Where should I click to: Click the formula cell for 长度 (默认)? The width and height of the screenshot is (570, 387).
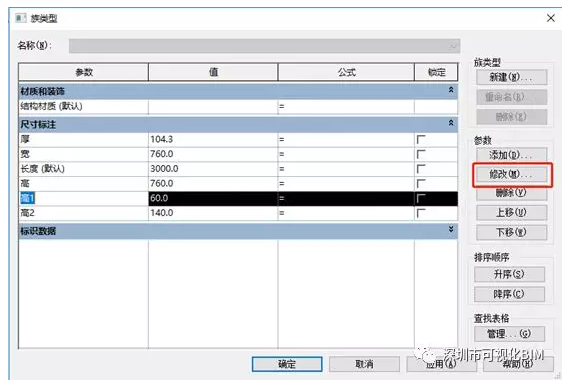click(346, 169)
